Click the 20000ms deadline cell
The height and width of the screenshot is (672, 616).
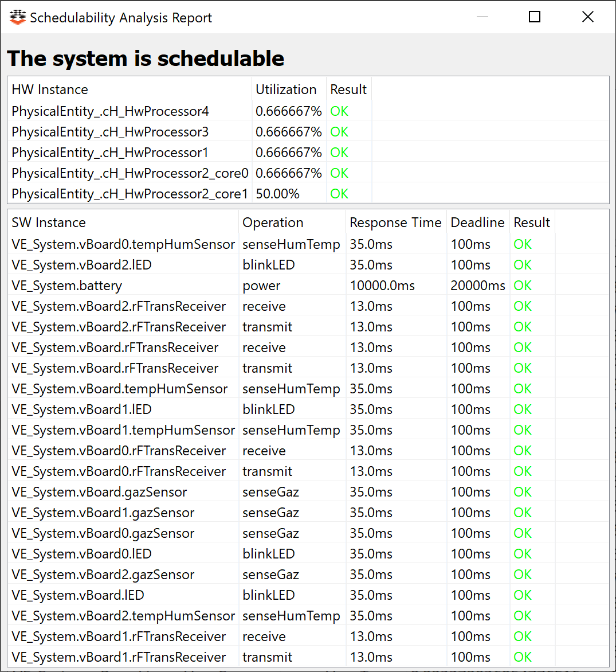[478, 286]
